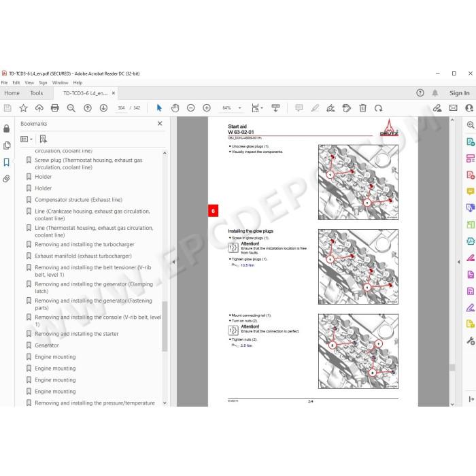Image resolution: width=476 pixels, height=476 pixels.
Task: Open the zoom level dropdown
Action: click(x=240, y=108)
